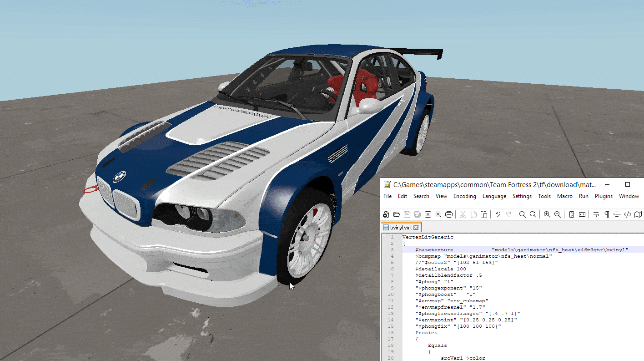Click line number 10 in the margin
This screenshot has height=361, width=644.
(392, 294)
